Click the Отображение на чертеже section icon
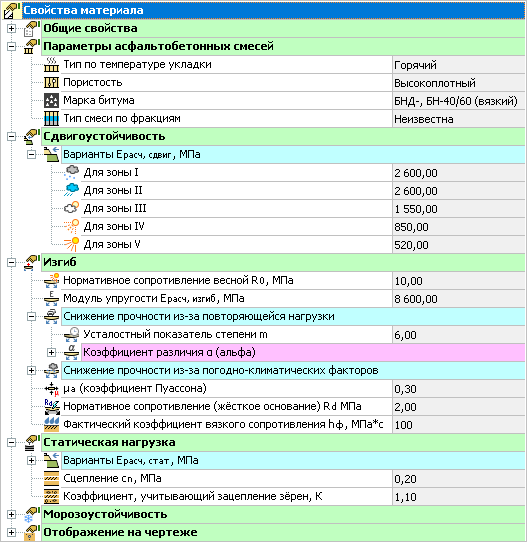Screen dimensions: 527x542 coord(32,533)
